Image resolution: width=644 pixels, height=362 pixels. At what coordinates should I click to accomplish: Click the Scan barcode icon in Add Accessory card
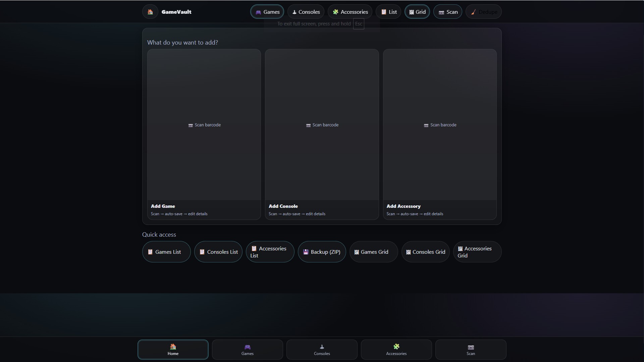click(x=426, y=125)
